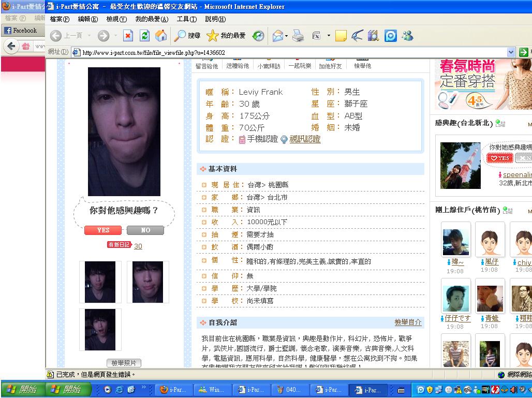
Task: Click the 檢舉照片 button
Action: pos(124,363)
